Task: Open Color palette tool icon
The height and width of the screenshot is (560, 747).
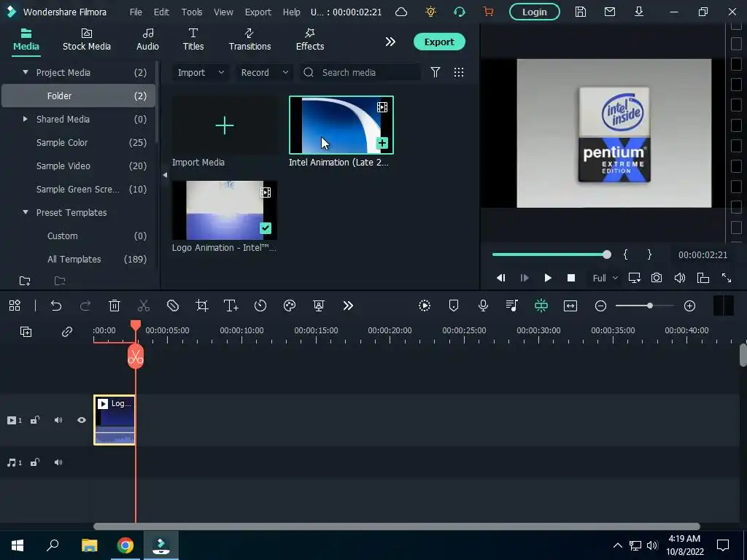Action: tap(289, 306)
